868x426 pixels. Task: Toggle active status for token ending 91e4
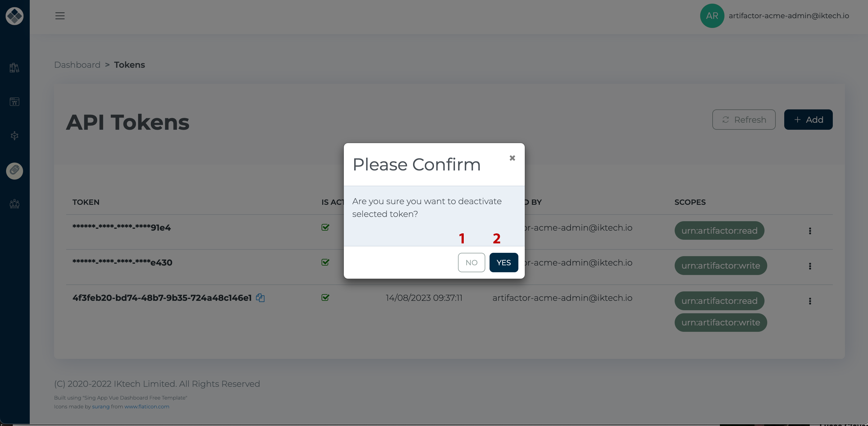(325, 227)
